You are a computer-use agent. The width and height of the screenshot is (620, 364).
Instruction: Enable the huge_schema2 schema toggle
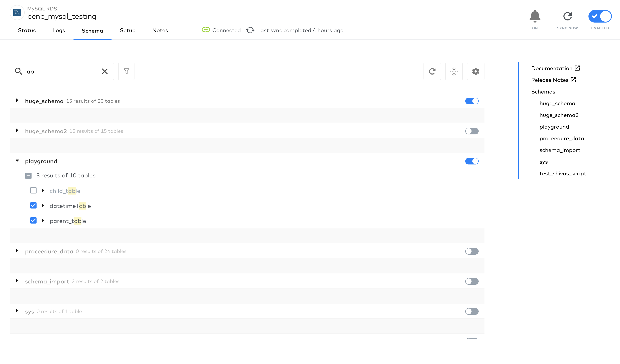(x=472, y=131)
